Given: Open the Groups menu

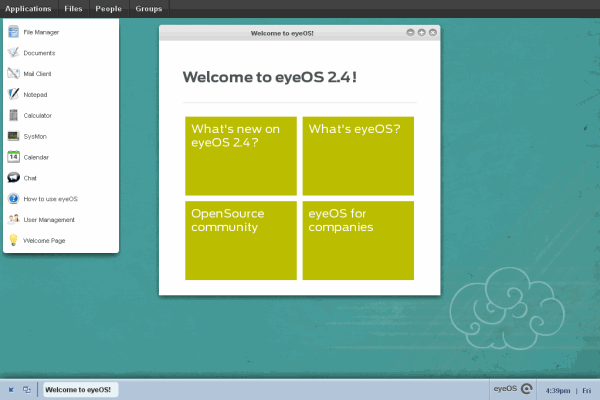Looking at the screenshot, I should [148, 9].
